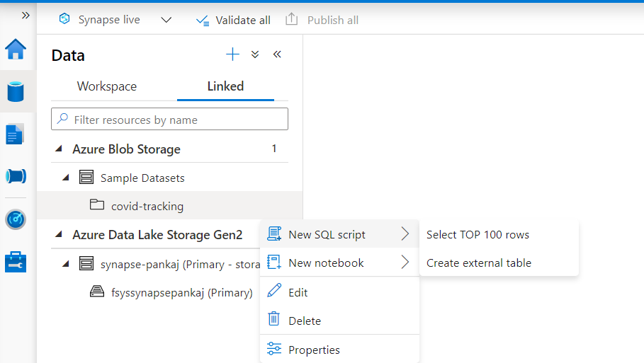This screenshot has width=644, height=363.
Task: Open the Synapse live mode dropdown
Action: [166, 20]
